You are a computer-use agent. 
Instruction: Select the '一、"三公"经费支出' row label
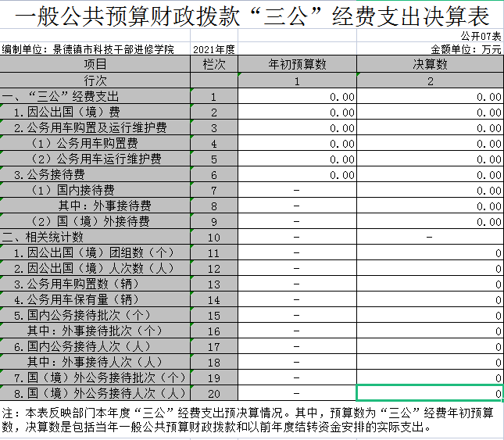[61, 97]
